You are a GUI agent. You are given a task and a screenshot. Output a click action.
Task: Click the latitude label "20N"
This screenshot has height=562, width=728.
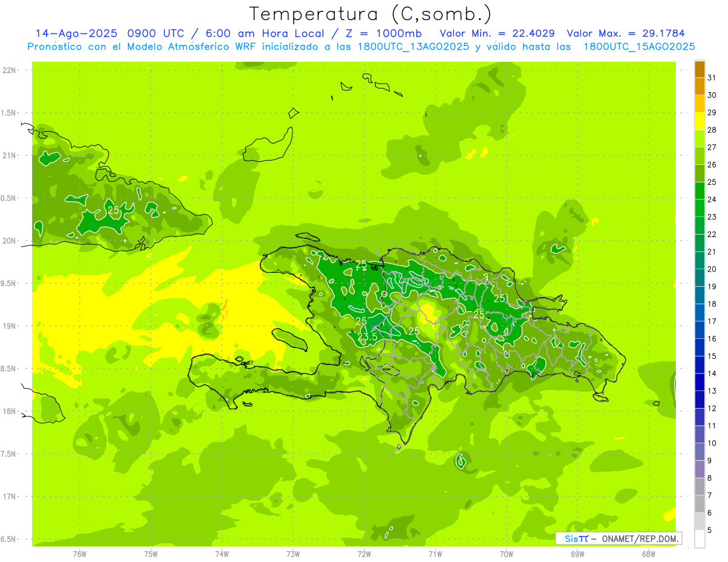tap(10, 241)
